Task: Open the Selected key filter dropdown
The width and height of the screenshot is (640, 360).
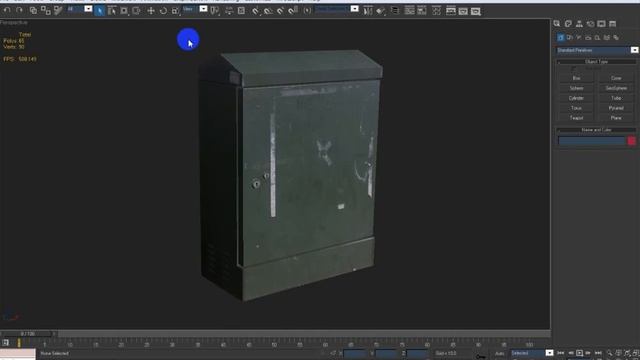Action: (549, 353)
